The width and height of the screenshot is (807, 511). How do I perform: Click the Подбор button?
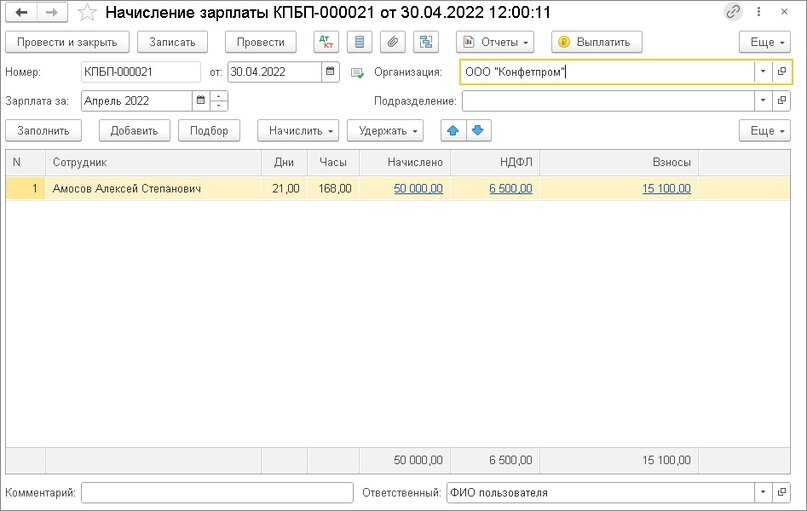(x=209, y=131)
